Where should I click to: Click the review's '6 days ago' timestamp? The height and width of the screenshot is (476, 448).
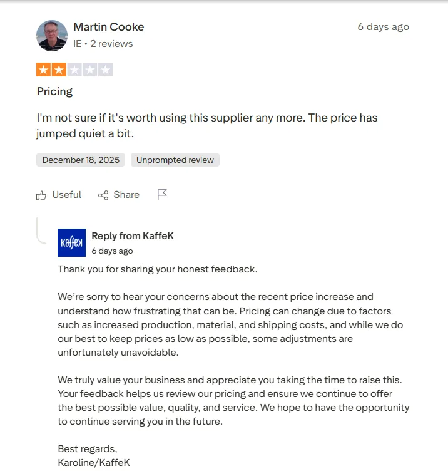point(383,27)
